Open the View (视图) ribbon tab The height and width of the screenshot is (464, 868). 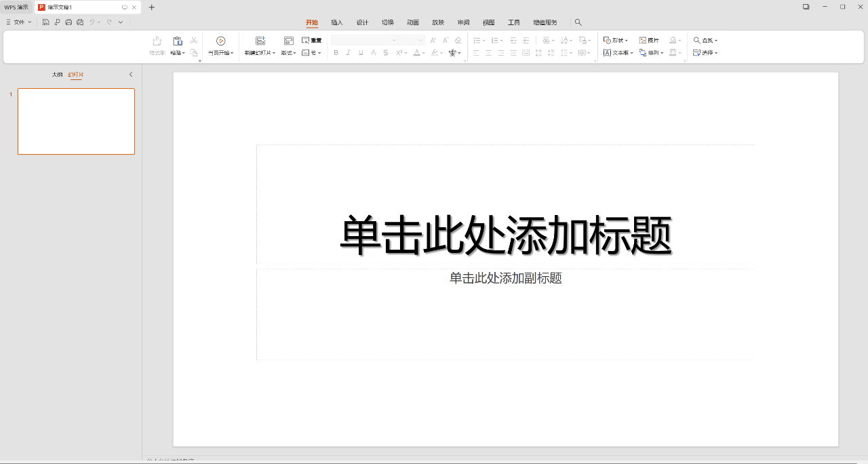click(488, 22)
